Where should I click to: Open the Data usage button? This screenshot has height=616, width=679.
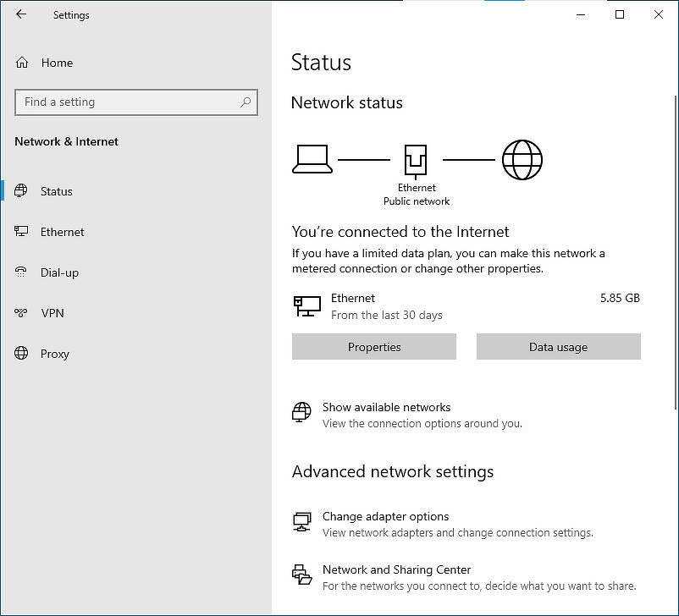(558, 347)
